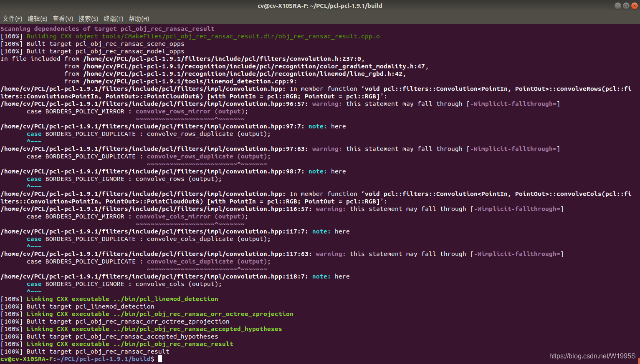Image resolution: width=640 pixels, height=364 pixels.
Task: Click 'Built target pcl_obj_rec_ransac_accepted_hypotheses' line
Action: pyautogui.click(x=109, y=336)
